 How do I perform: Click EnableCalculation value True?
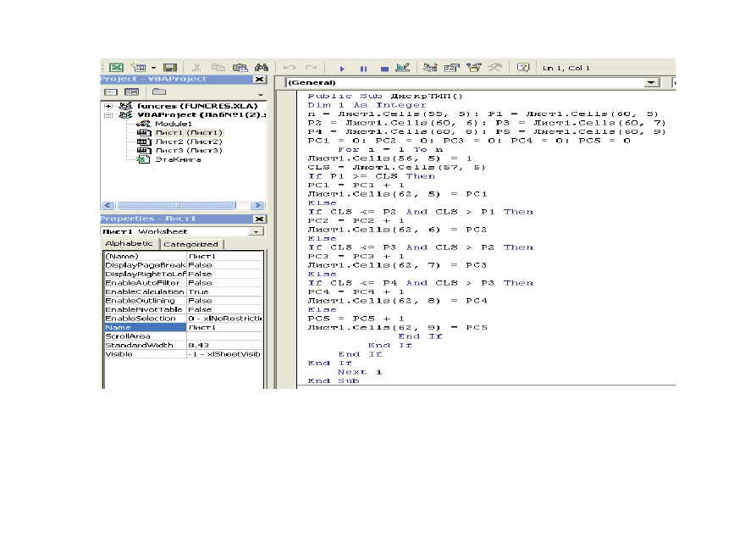pyautogui.click(x=224, y=292)
